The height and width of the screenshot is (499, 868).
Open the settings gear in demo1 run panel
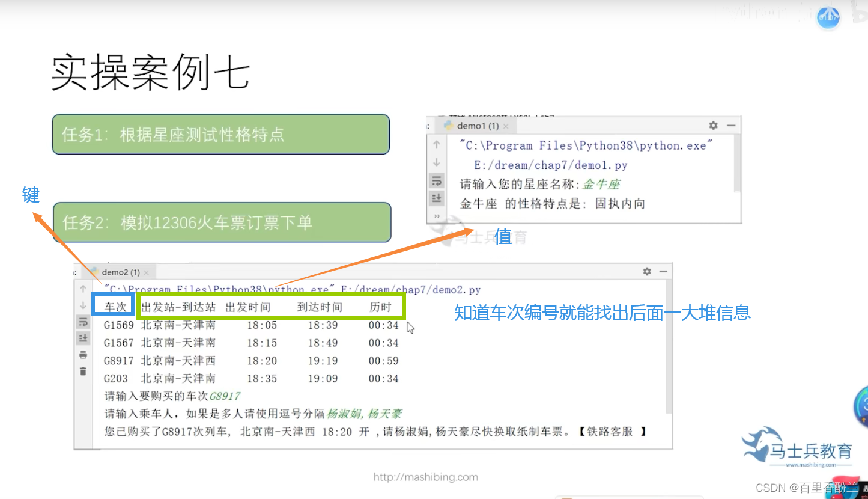[713, 126]
